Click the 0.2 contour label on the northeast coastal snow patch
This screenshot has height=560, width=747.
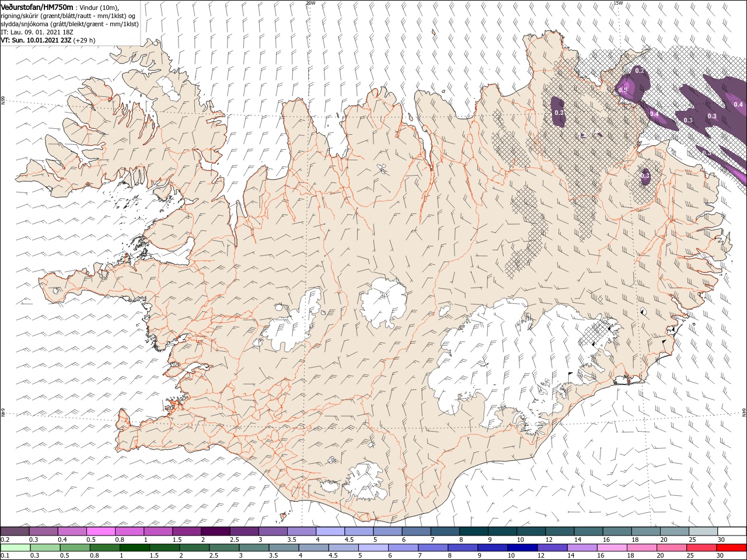tap(640, 71)
